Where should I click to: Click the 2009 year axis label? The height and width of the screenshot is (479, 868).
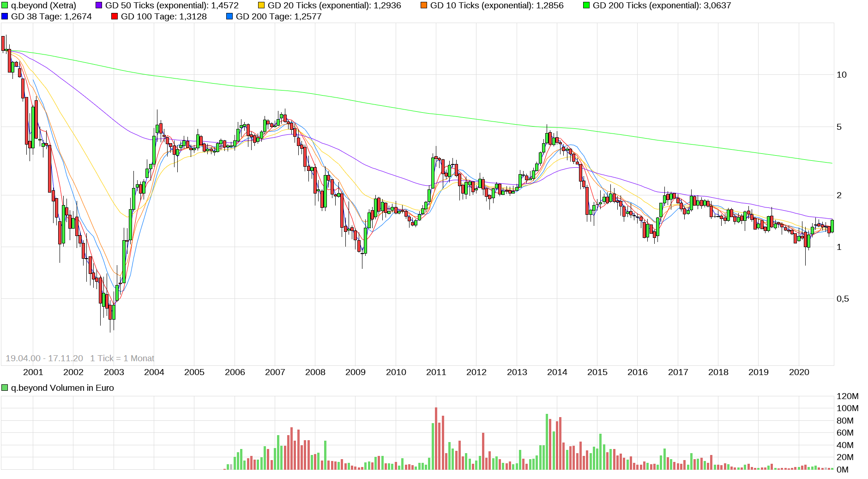click(356, 372)
